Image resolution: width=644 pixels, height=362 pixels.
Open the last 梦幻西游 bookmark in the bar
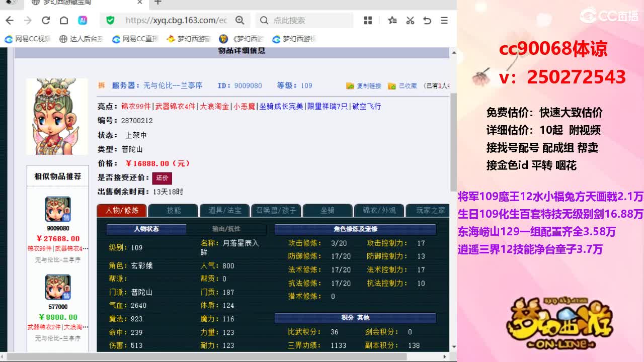pyautogui.click(x=294, y=39)
